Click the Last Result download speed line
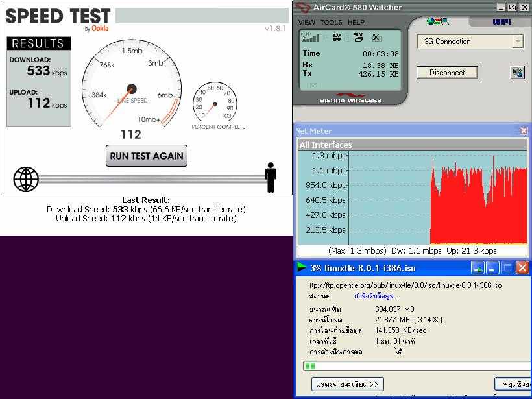This screenshot has height=399, width=532. point(146,209)
